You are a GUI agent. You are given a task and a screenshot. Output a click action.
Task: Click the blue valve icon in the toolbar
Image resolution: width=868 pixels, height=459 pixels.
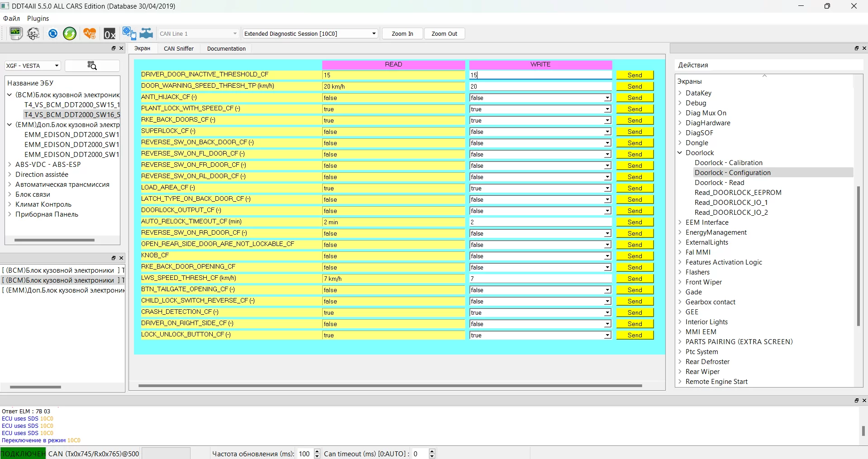point(147,33)
